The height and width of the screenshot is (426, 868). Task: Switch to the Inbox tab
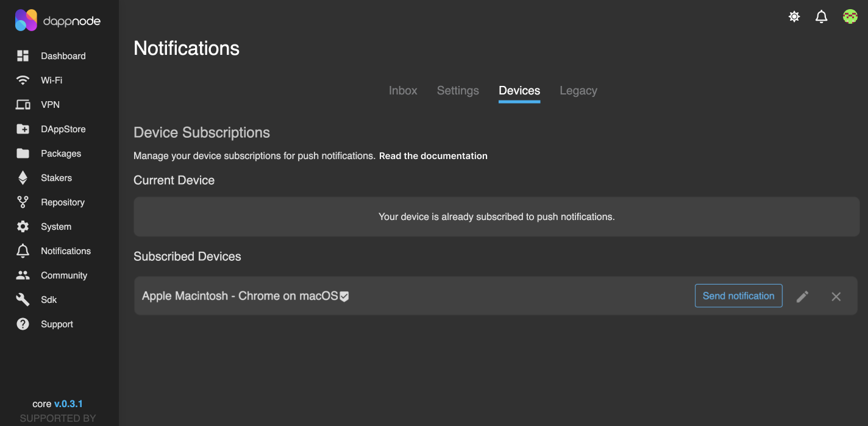tap(403, 91)
